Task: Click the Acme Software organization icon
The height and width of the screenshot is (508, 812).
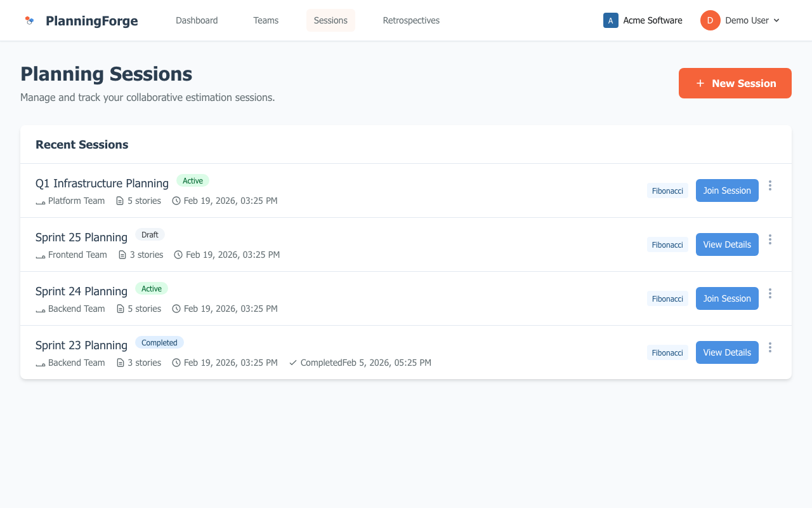Action: coord(610,20)
